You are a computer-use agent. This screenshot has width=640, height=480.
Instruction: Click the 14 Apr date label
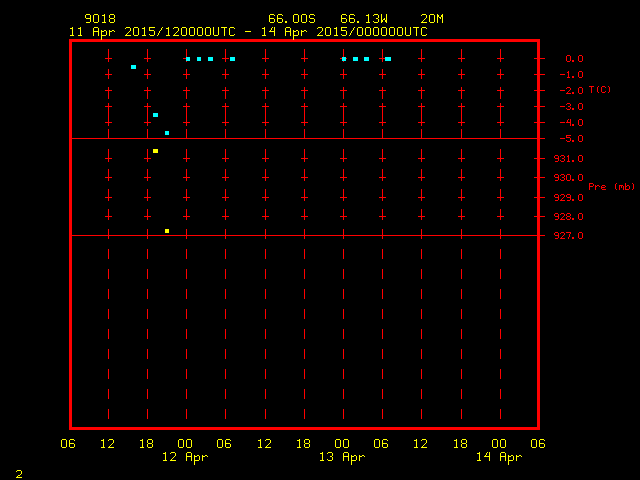499,457
